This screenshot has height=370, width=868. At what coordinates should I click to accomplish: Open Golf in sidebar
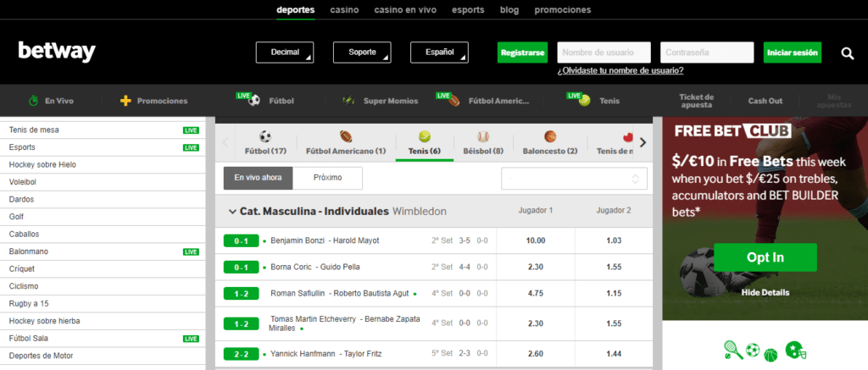[103, 217]
